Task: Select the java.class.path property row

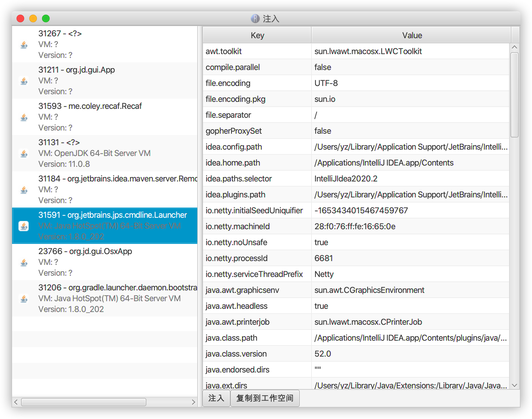Action: (231, 338)
